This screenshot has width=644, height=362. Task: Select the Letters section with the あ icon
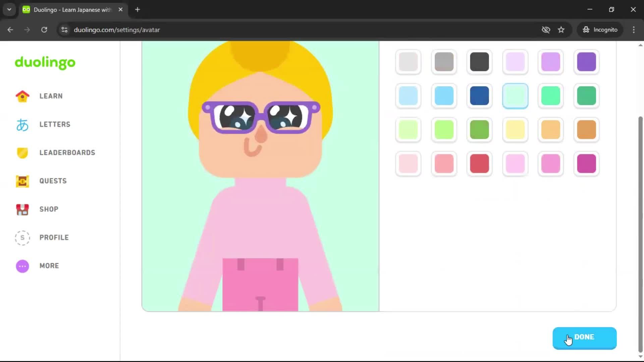22,124
